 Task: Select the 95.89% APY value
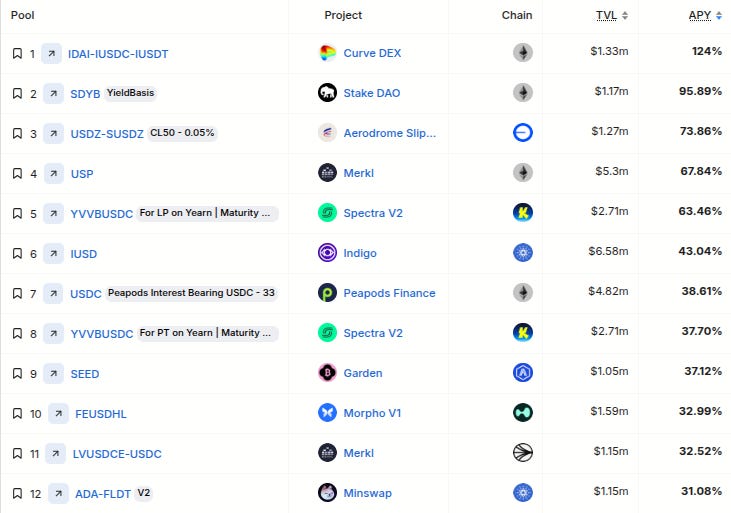pyautogui.click(x=700, y=91)
